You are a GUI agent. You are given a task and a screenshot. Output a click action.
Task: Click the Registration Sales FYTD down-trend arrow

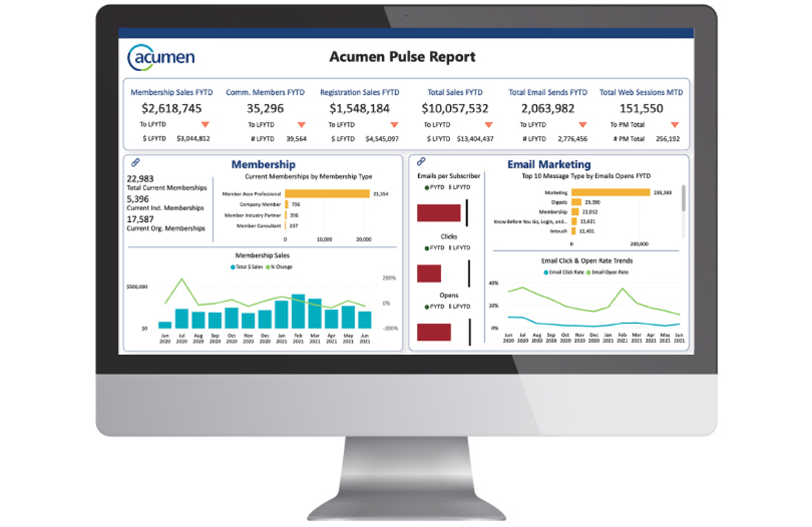tap(394, 124)
